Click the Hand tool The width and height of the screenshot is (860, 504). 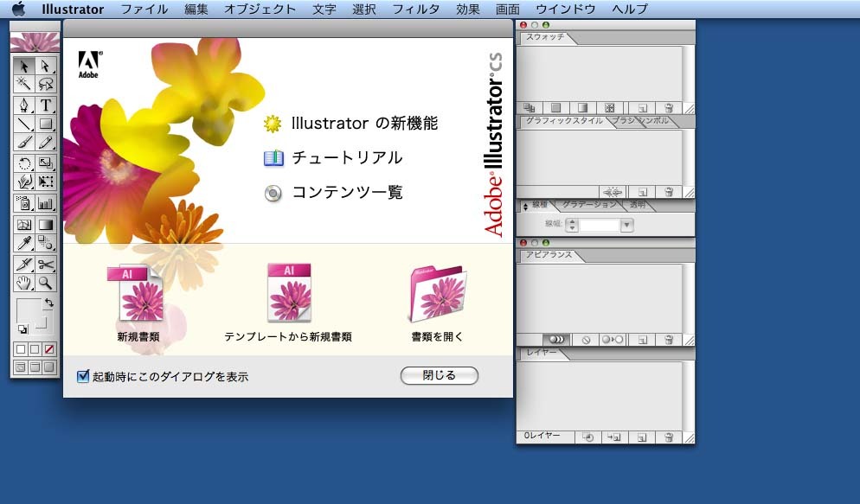[x=24, y=283]
